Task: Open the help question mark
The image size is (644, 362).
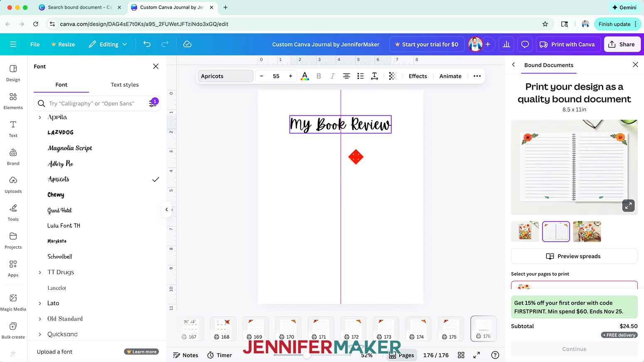Action: coord(495,355)
